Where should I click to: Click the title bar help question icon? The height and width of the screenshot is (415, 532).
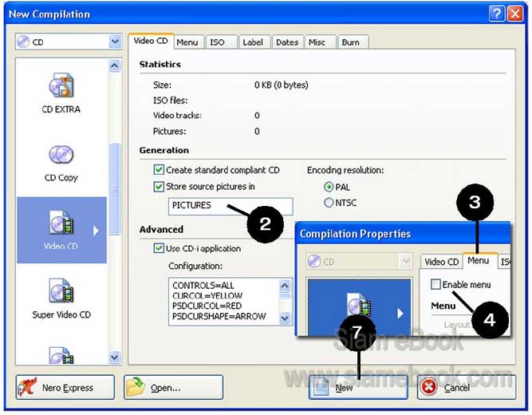point(497,14)
